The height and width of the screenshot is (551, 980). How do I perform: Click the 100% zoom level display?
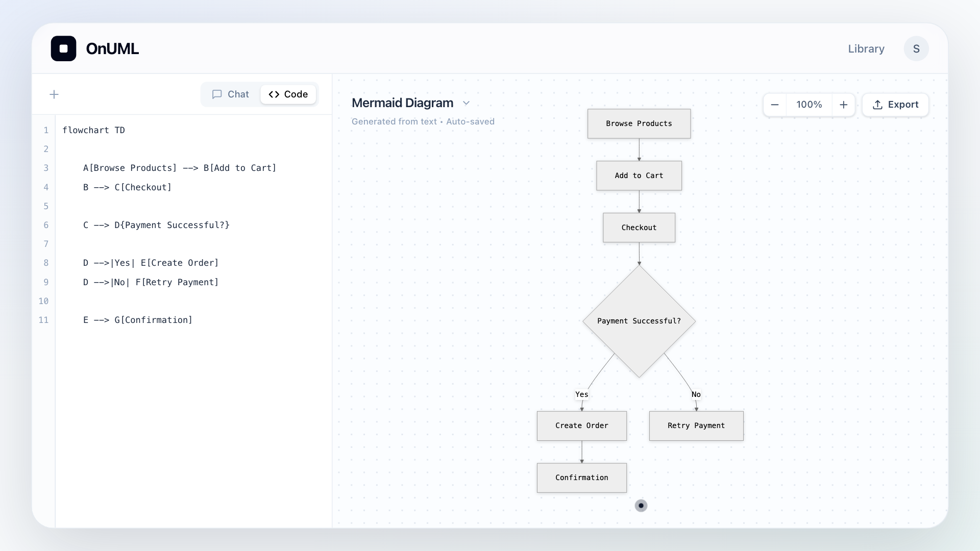click(x=809, y=105)
